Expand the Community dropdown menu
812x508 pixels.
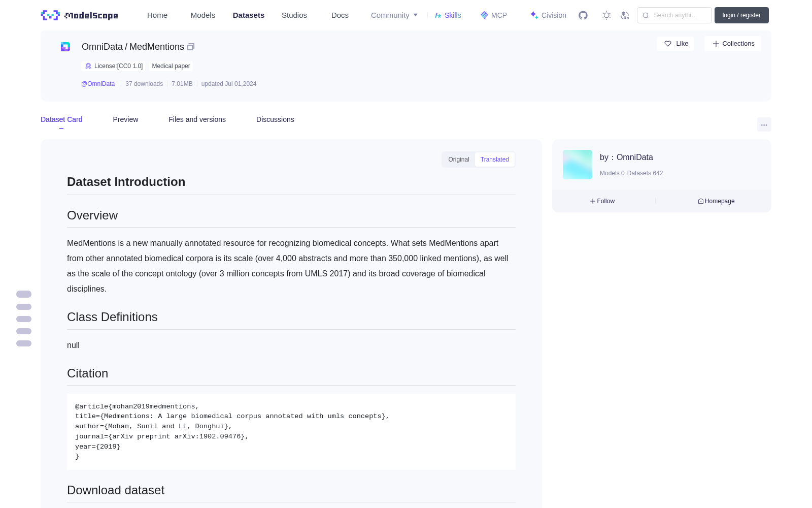[x=394, y=15]
